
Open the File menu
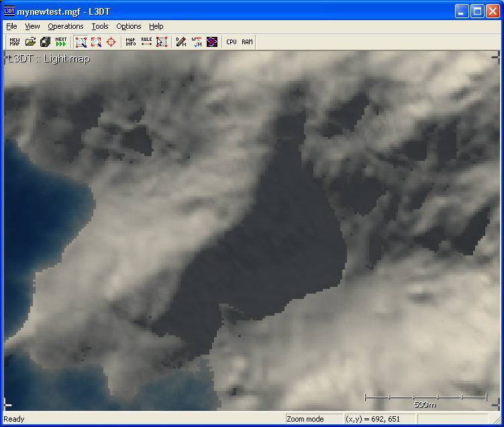11,26
